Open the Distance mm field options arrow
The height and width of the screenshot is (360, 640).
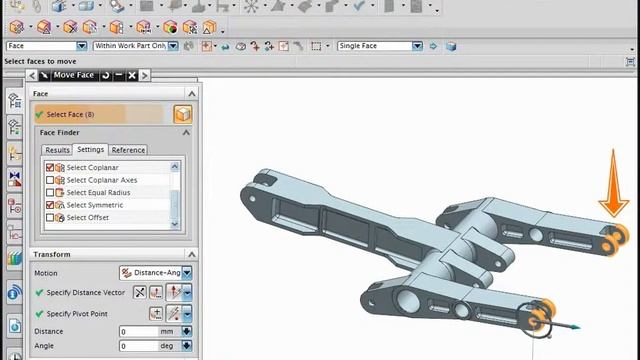pyautogui.click(x=187, y=331)
